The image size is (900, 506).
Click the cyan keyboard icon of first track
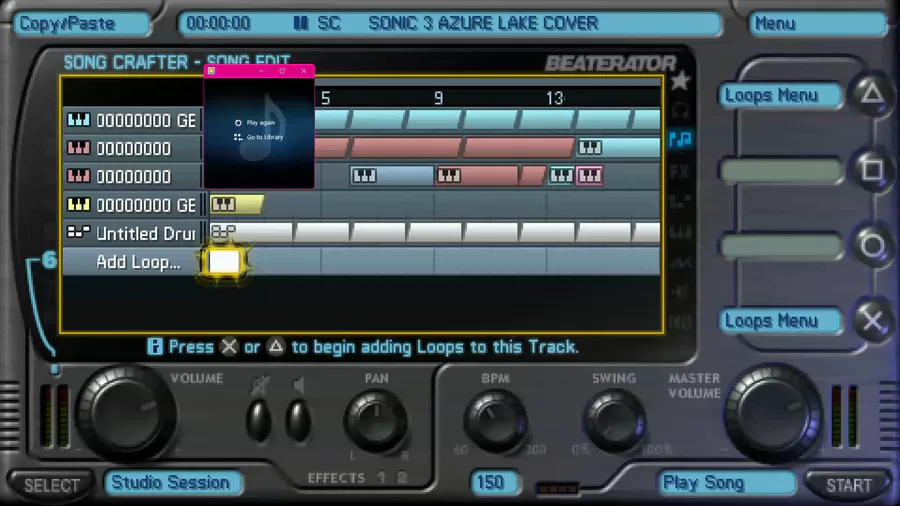[79, 120]
